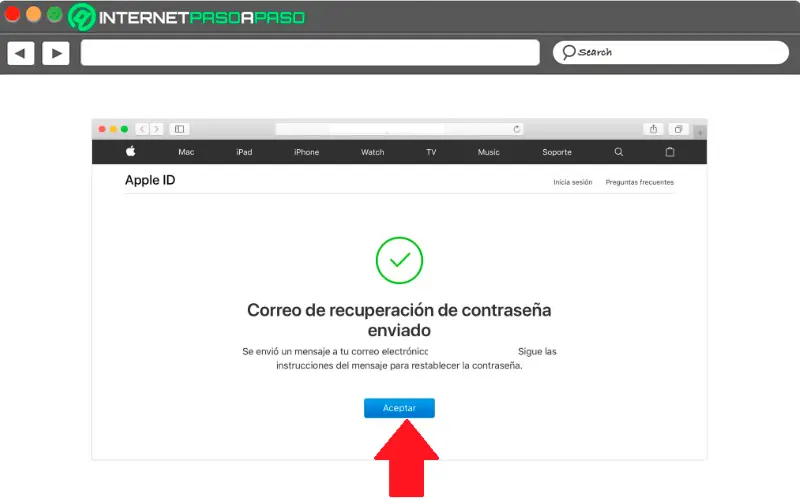Click the heading 'Correo de recuperación de contraseña'
Image resolution: width=800 pixels, height=500 pixels.
pyautogui.click(x=399, y=310)
